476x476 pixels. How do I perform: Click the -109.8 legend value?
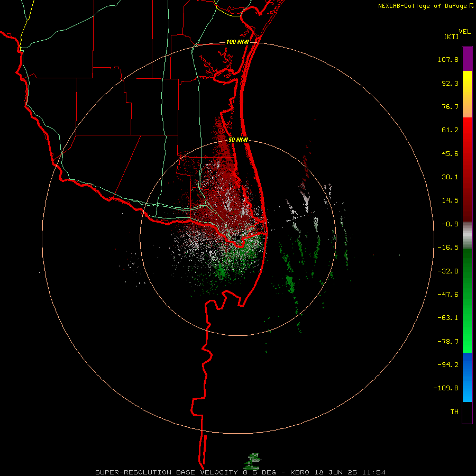446,388
